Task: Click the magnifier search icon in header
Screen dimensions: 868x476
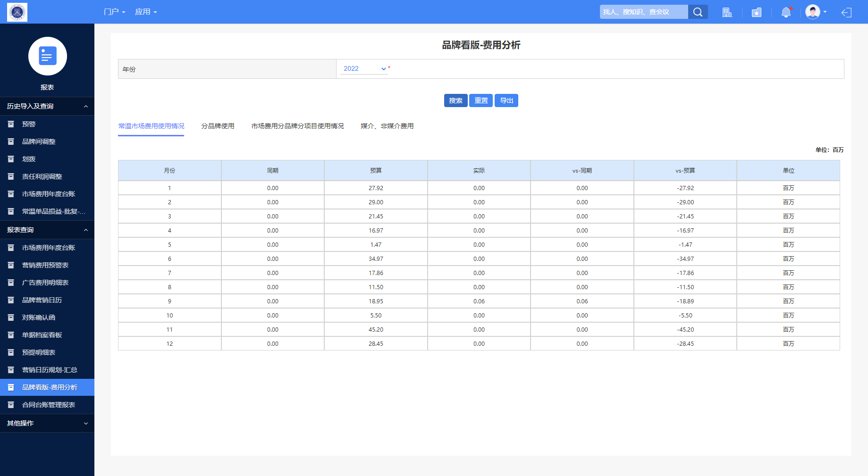Action: point(698,12)
